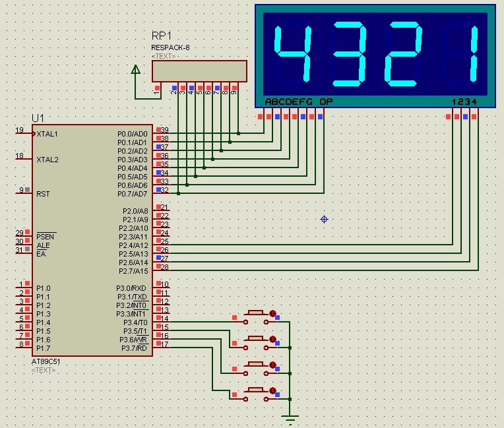Click the DP label on the display
504x428 pixels.
326,102
